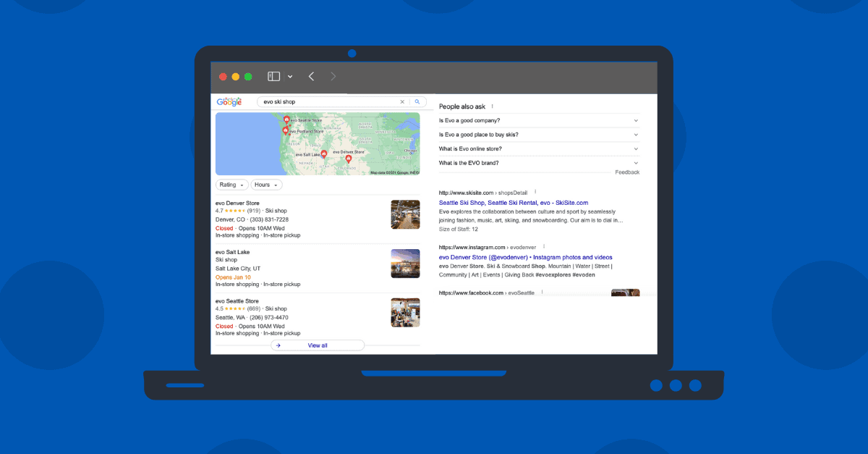Image resolution: width=868 pixels, height=454 pixels.
Task: Click the magnifying glass search icon
Action: (417, 102)
